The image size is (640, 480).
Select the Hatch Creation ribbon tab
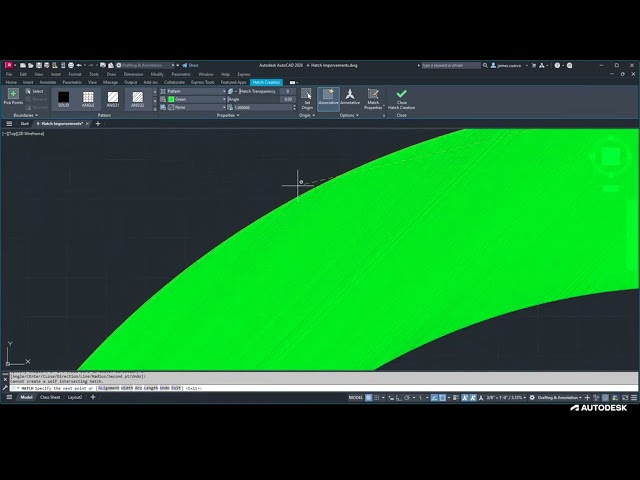coord(266,82)
